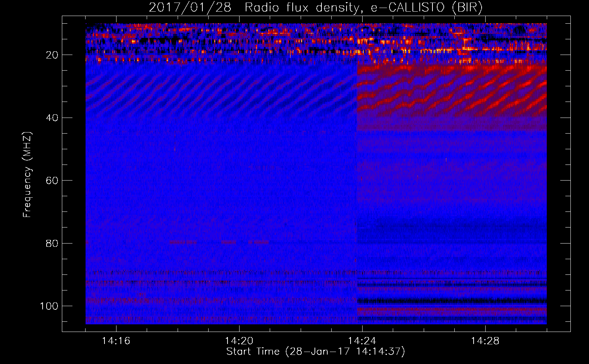Click the 60 frequency tick label

click(x=52, y=181)
